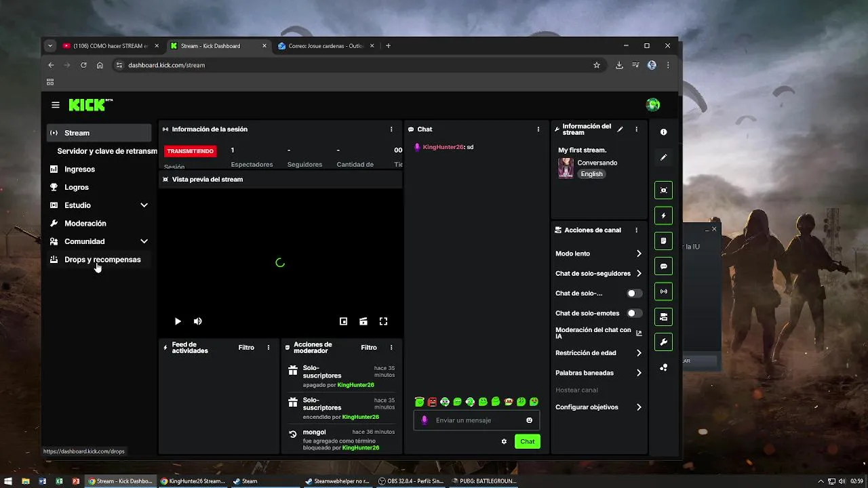
Task: Open Configurar objetivos options
Action: [x=598, y=407]
